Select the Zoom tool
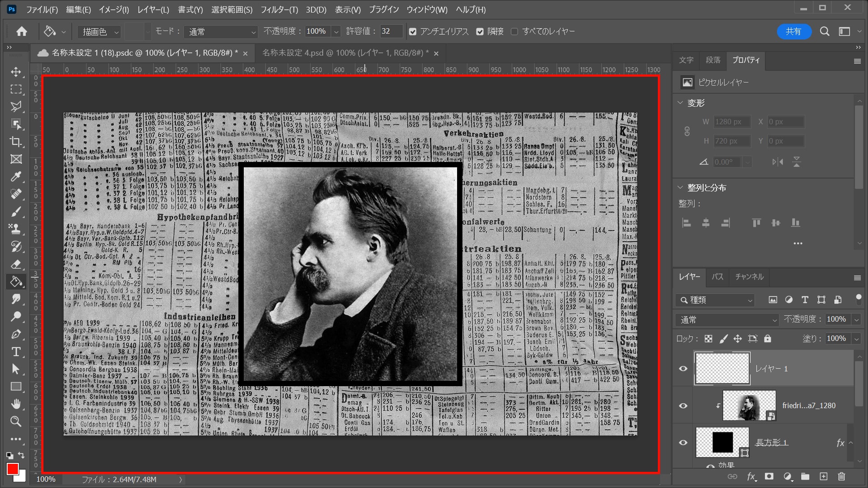 (x=16, y=422)
